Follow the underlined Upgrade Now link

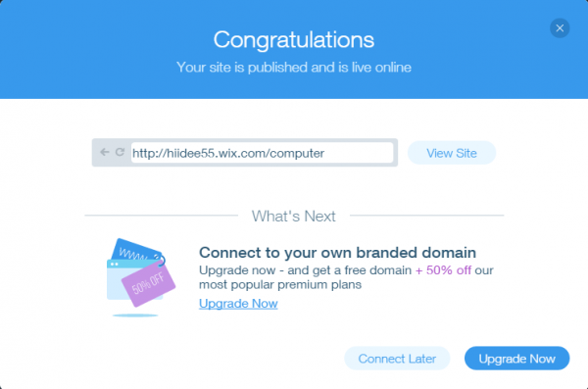(238, 303)
